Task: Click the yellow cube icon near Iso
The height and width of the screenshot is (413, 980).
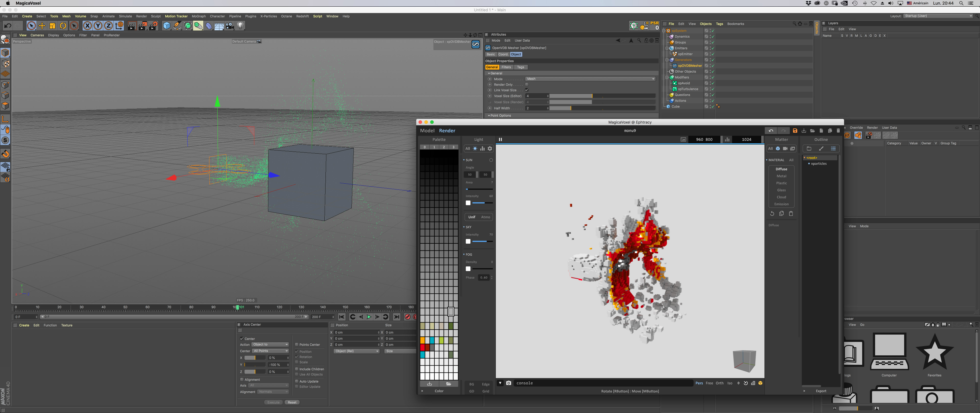Action: [760, 383]
